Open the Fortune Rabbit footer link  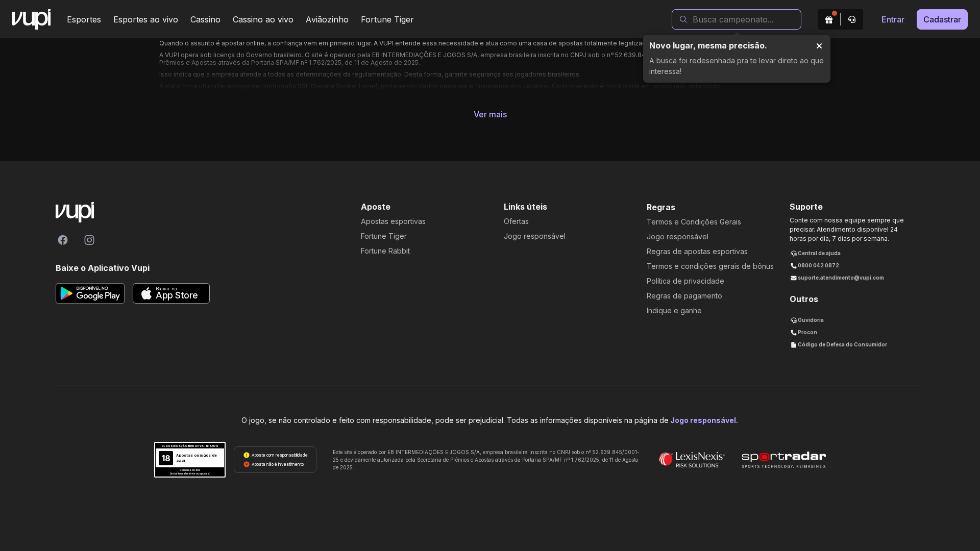pyautogui.click(x=385, y=251)
